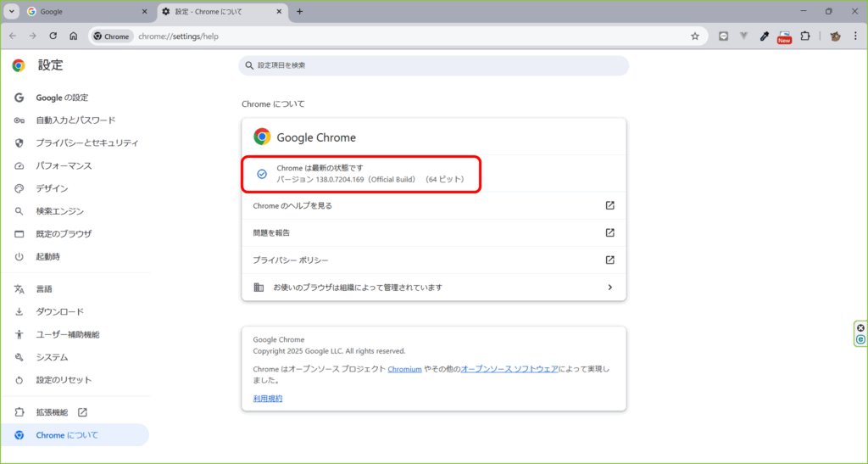Go back using the back arrow
Viewport: 868px width, 464px height.
click(x=13, y=36)
